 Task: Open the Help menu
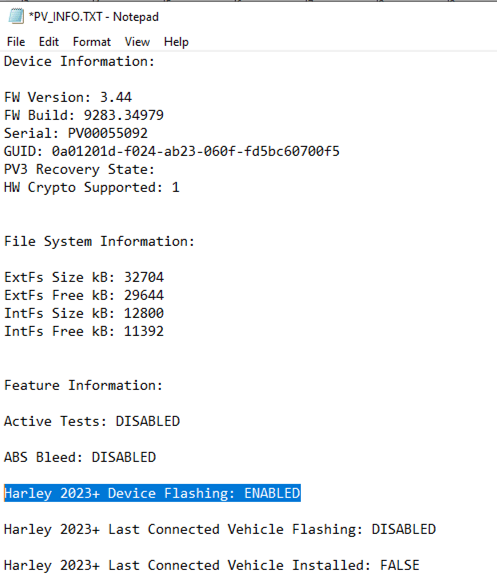click(x=176, y=42)
